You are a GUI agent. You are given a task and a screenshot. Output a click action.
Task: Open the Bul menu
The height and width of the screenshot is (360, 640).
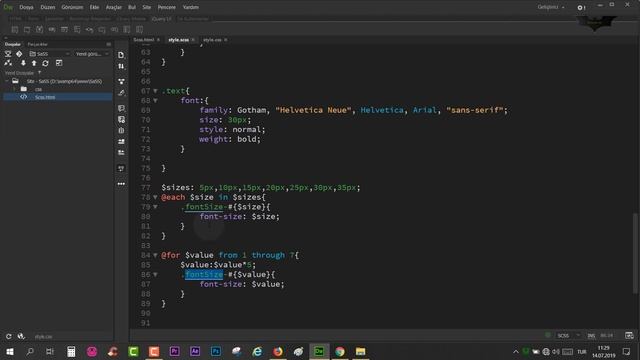tap(132, 7)
